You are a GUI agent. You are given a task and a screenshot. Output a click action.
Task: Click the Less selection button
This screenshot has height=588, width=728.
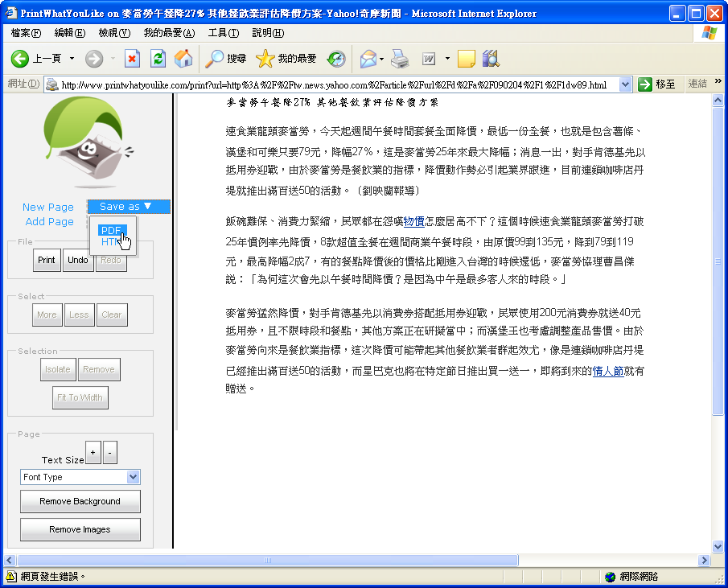(x=79, y=315)
